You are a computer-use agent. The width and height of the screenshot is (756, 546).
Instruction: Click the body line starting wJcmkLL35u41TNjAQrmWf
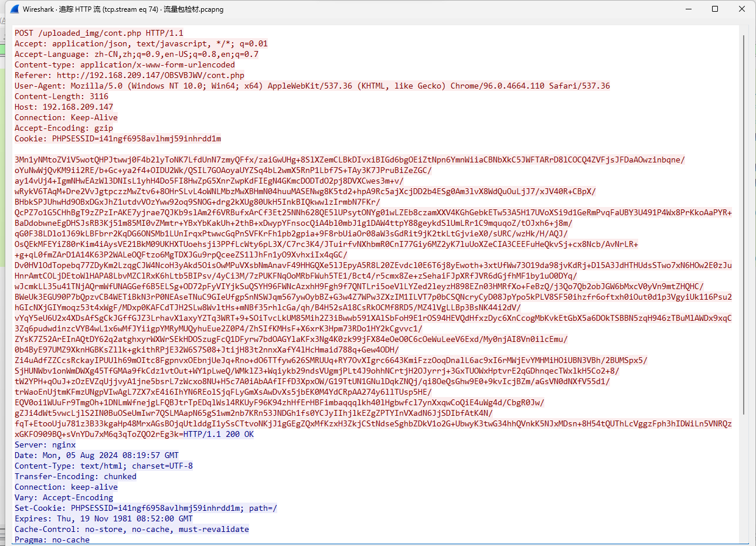point(359,286)
